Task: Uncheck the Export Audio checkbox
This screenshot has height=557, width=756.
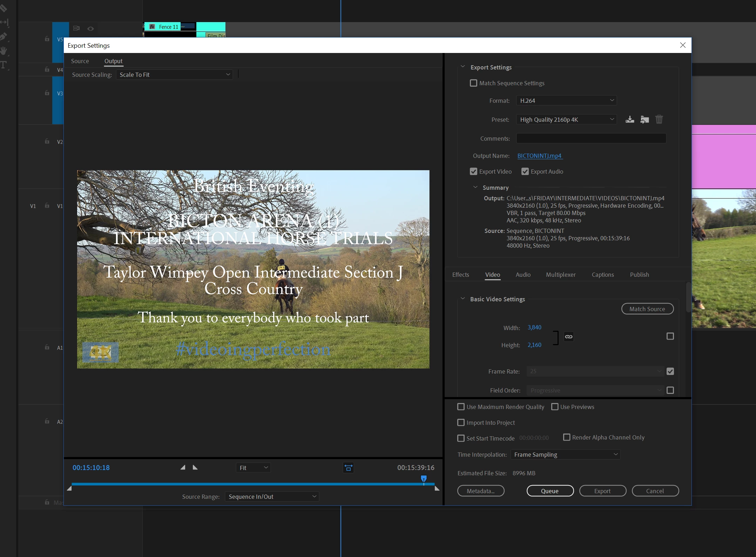Action: (x=525, y=172)
